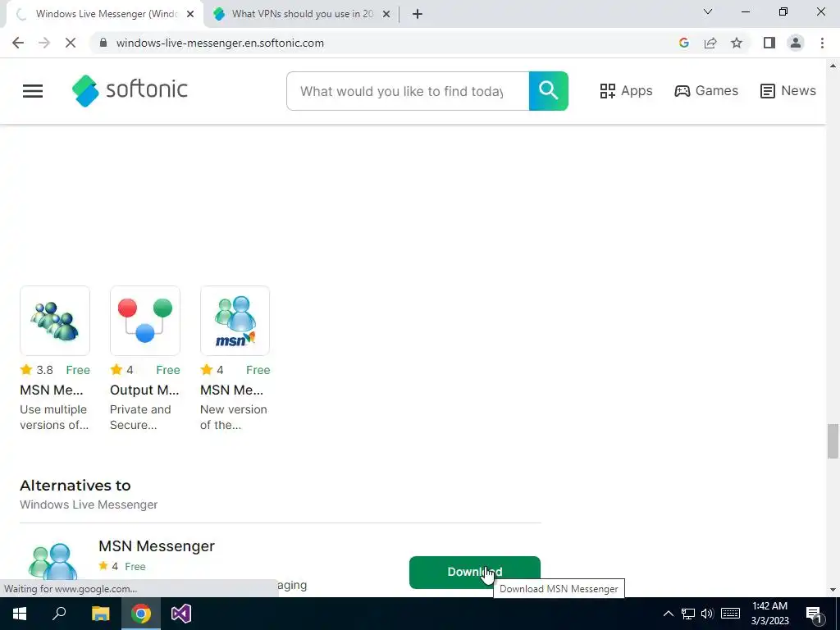Focus the Softonic search field
Image resolution: width=840 pixels, height=630 pixels.
coord(408,91)
